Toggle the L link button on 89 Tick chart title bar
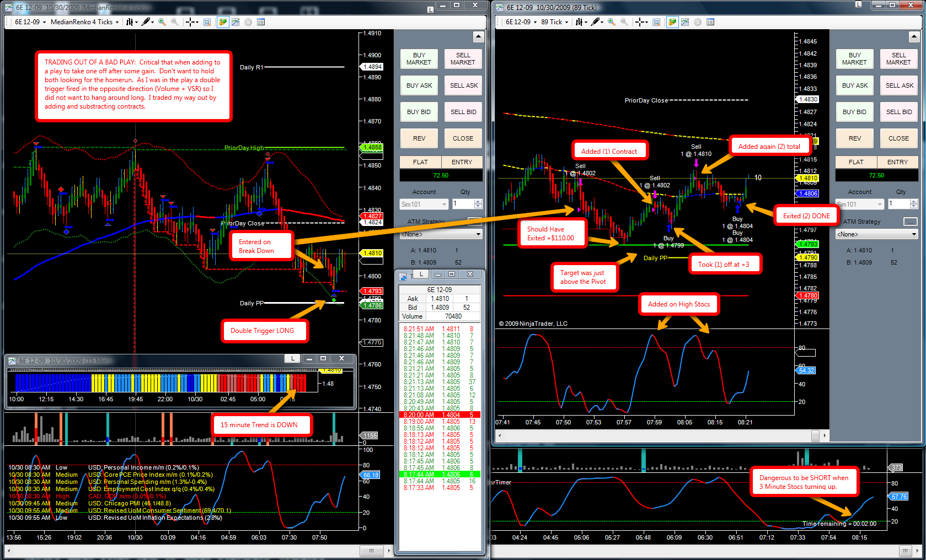Screen dimensions: 926x560 click(x=859, y=4)
